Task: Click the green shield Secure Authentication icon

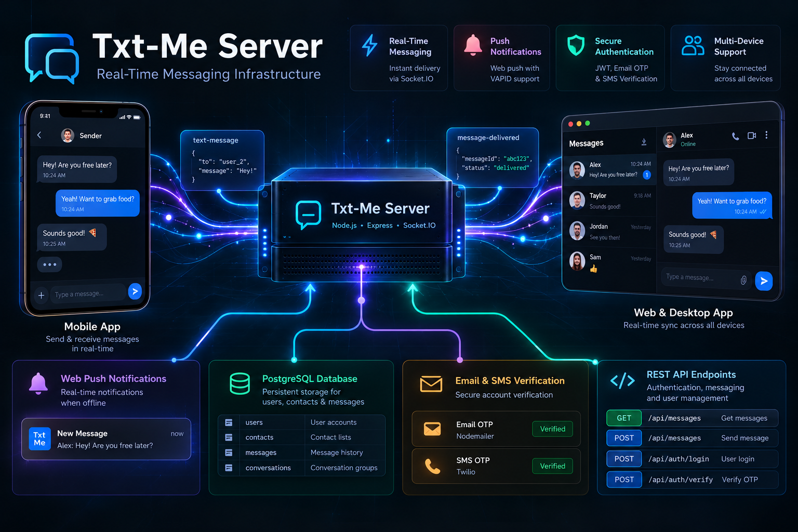Action: click(576, 45)
